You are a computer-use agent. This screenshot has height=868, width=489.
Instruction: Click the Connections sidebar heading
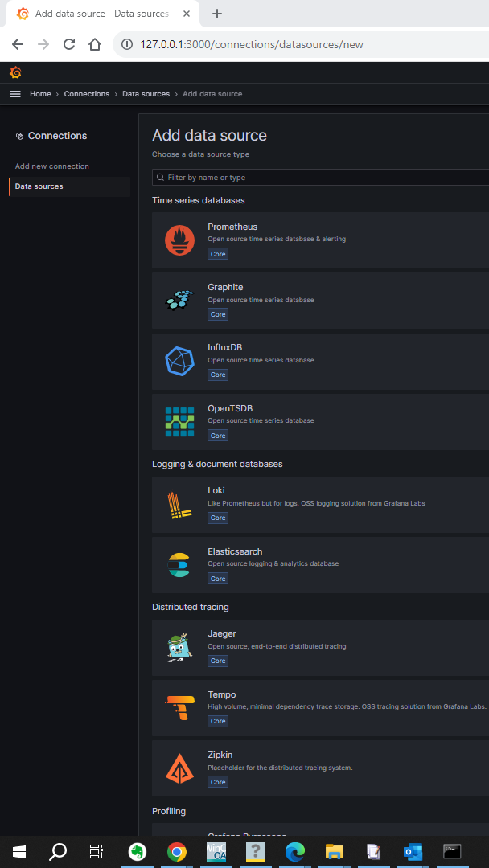pyautogui.click(x=51, y=136)
